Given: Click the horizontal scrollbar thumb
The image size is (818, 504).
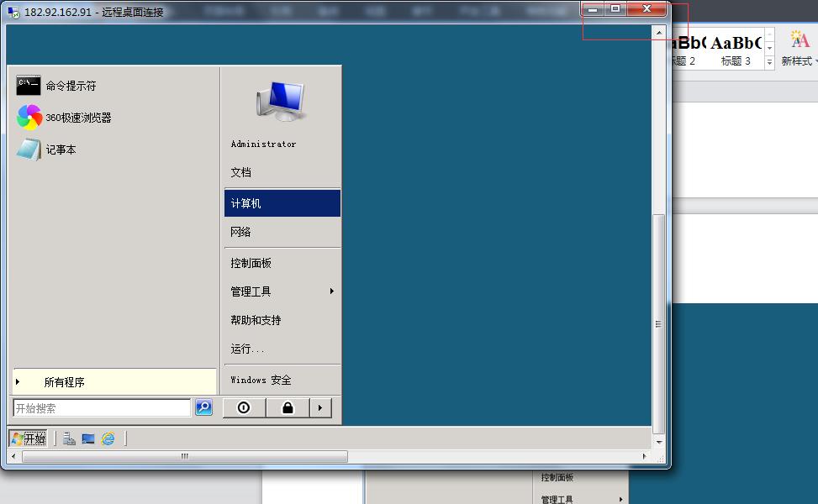Looking at the screenshot, I should tap(185, 457).
